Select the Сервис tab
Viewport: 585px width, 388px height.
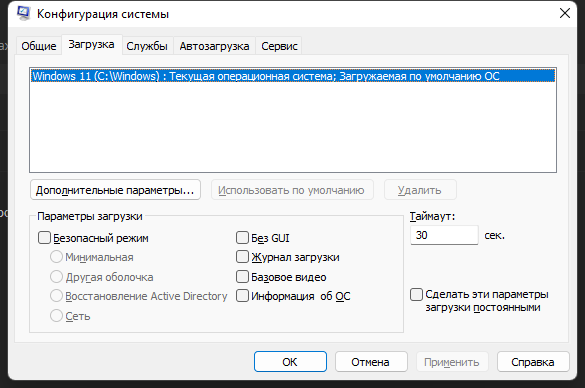[279, 46]
